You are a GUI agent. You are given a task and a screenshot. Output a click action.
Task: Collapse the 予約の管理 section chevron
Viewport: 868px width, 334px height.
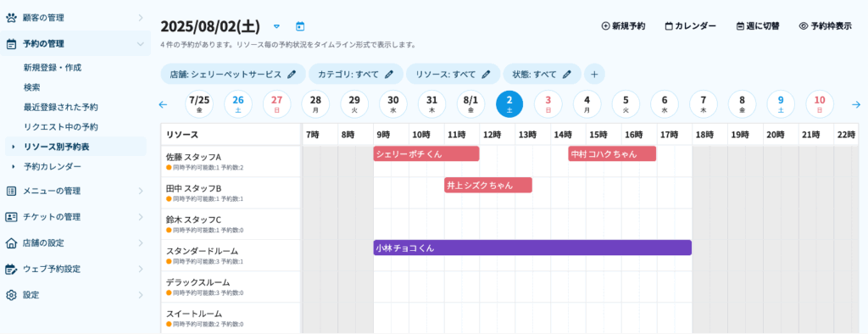coord(141,44)
